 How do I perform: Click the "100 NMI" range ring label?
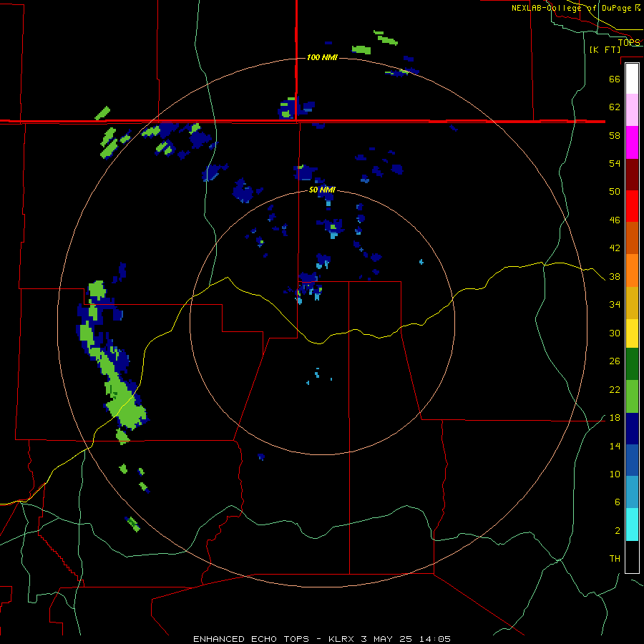tap(322, 57)
